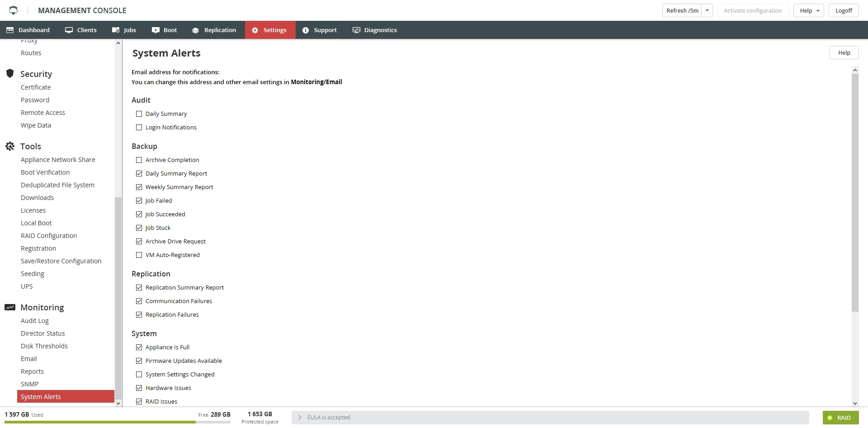The width and height of the screenshot is (868, 428).
Task: Switch to the Clients tab
Action: (81, 30)
